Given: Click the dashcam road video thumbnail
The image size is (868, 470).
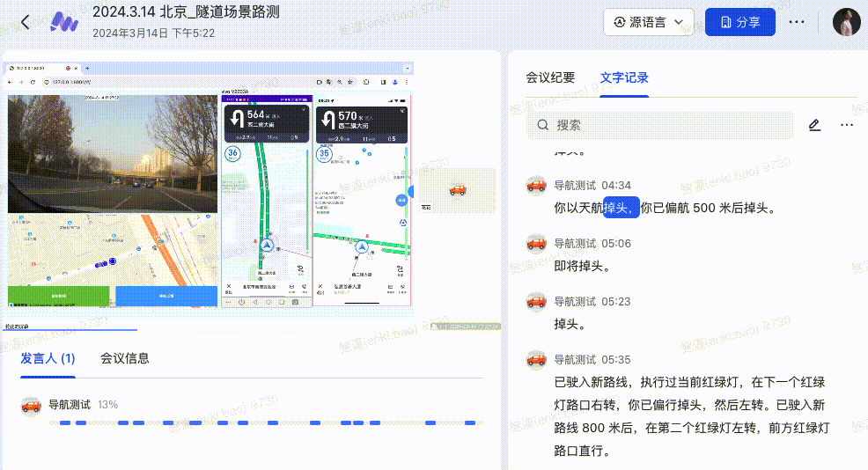Looking at the screenshot, I should (x=113, y=154).
